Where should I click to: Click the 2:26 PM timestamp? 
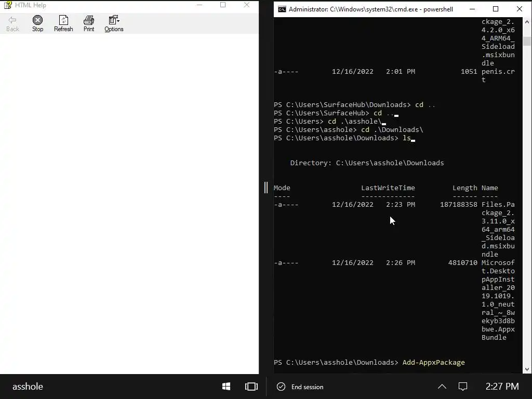(401, 262)
